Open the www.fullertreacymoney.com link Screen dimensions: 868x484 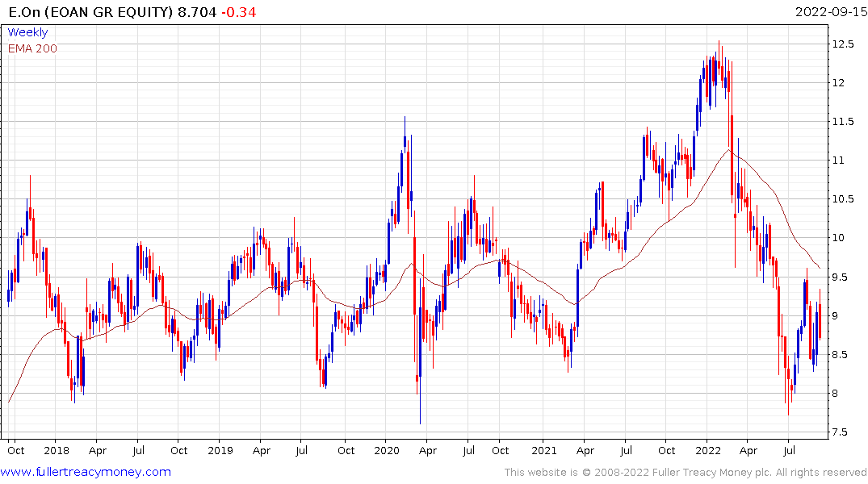click(86, 472)
